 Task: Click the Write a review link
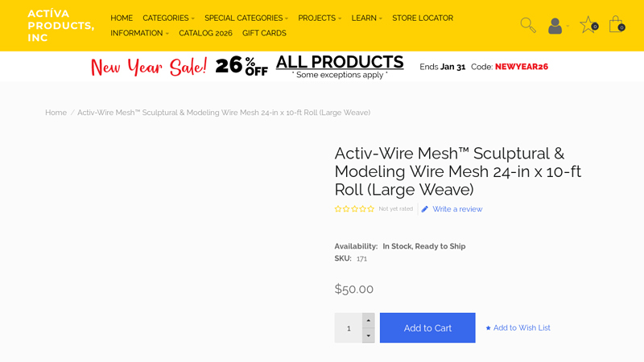[457, 209]
